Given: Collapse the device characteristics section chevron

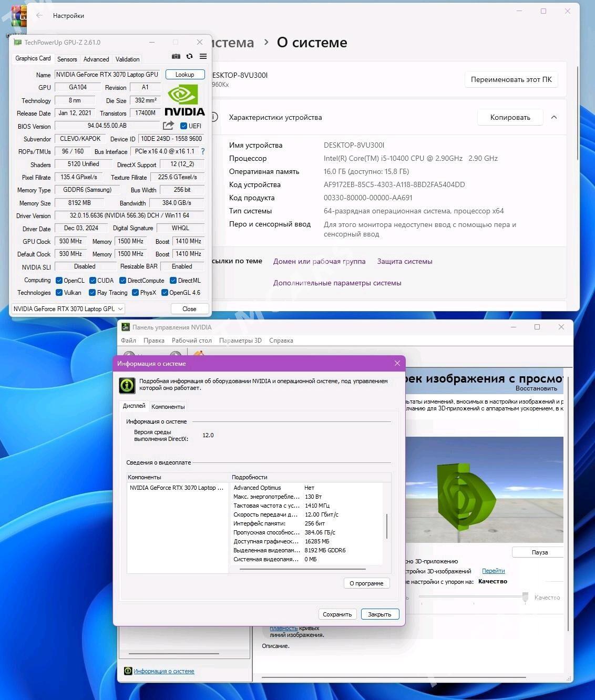Looking at the screenshot, I should click(x=554, y=117).
